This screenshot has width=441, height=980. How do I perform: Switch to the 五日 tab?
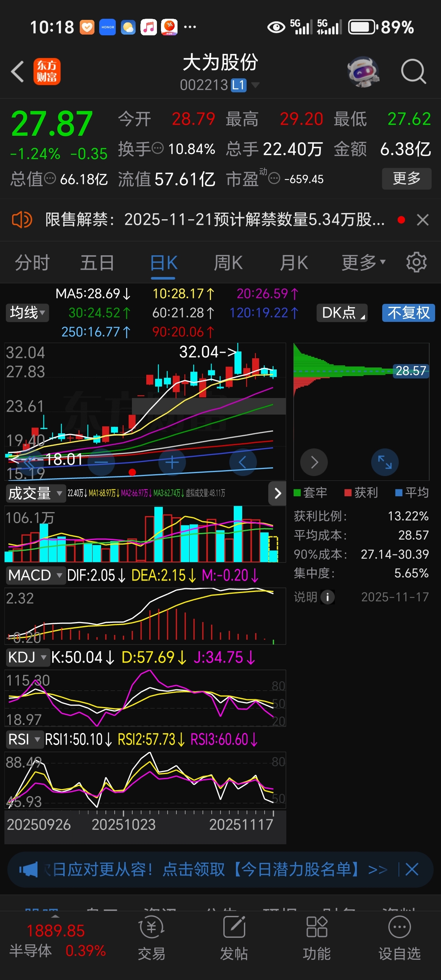tap(97, 262)
